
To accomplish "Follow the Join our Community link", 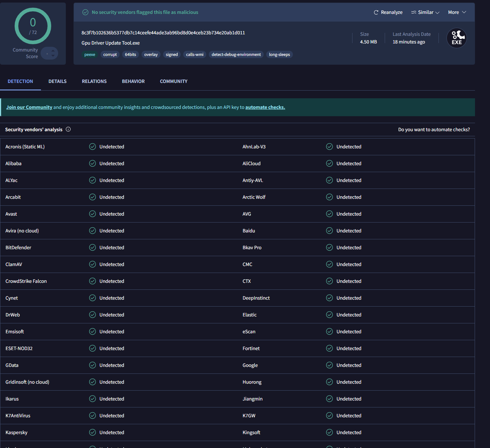I will (29, 107).
